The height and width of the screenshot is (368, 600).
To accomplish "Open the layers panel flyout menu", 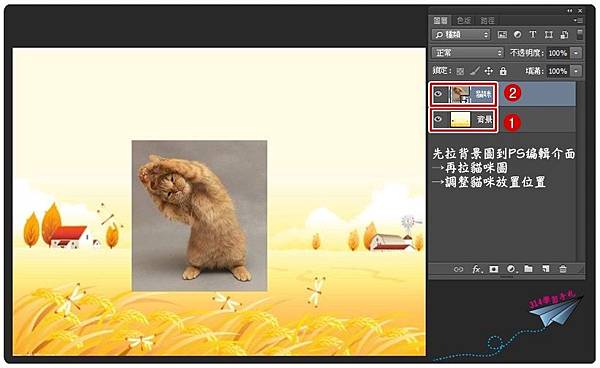I will [579, 20].
